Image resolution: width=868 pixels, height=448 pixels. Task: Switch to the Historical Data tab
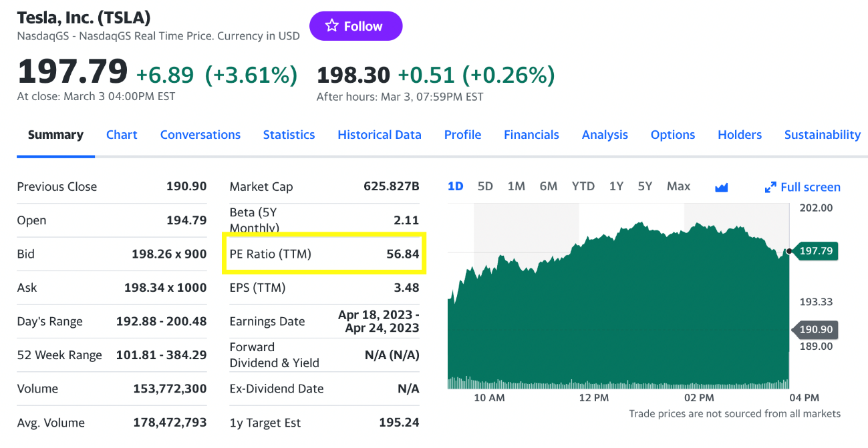(379, 135)
